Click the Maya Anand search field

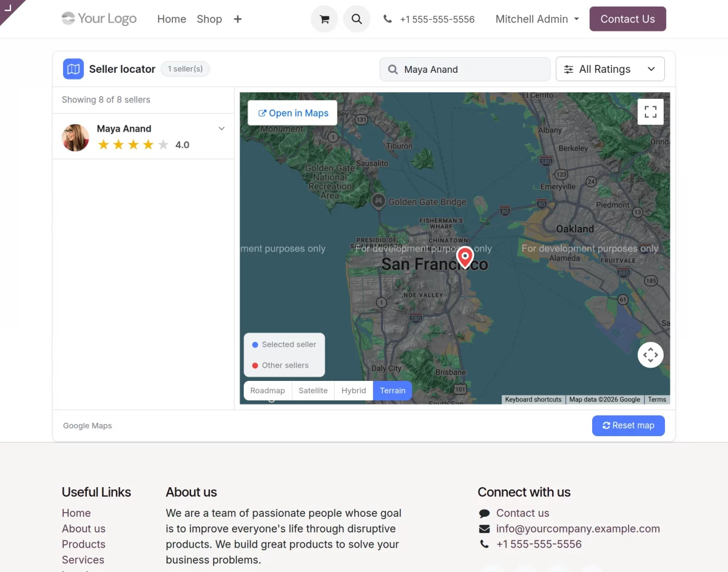(465, 69)
